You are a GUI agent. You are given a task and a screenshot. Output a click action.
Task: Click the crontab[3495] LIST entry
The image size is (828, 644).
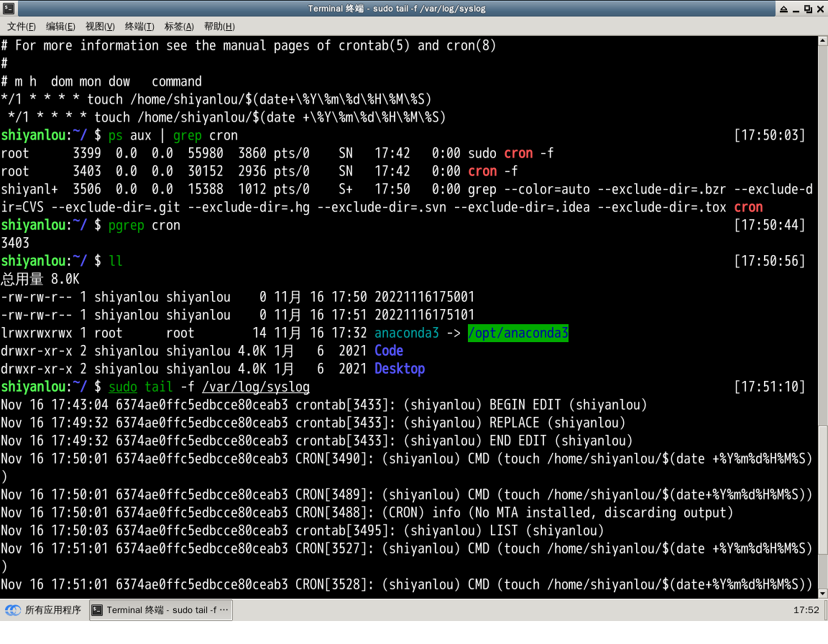point(302,530)
